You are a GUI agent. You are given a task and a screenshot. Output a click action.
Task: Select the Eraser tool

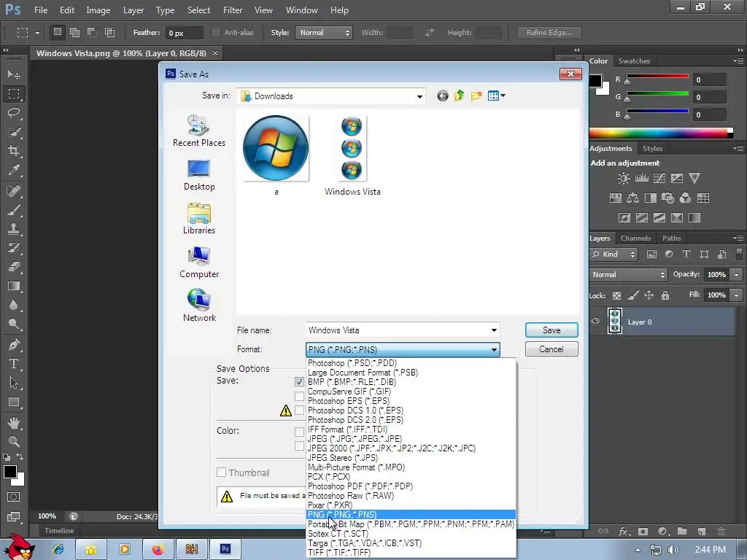point(14,267)
